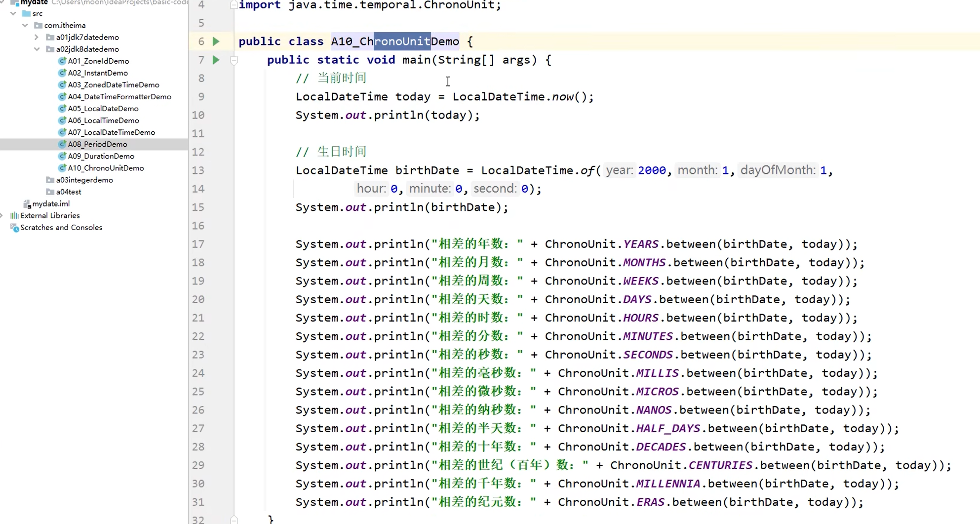
Task: Run the class via the green play icon on line 6
Action: click(x=216, y=41)
